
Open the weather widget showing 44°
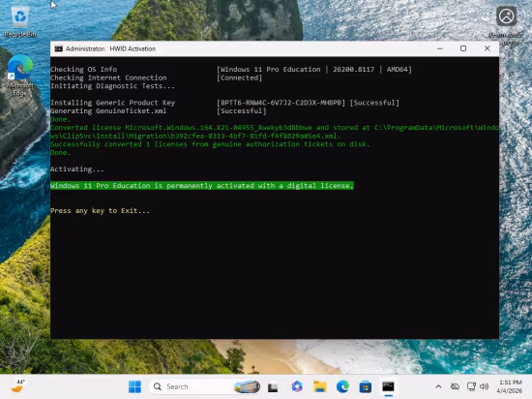coord(18,386)
